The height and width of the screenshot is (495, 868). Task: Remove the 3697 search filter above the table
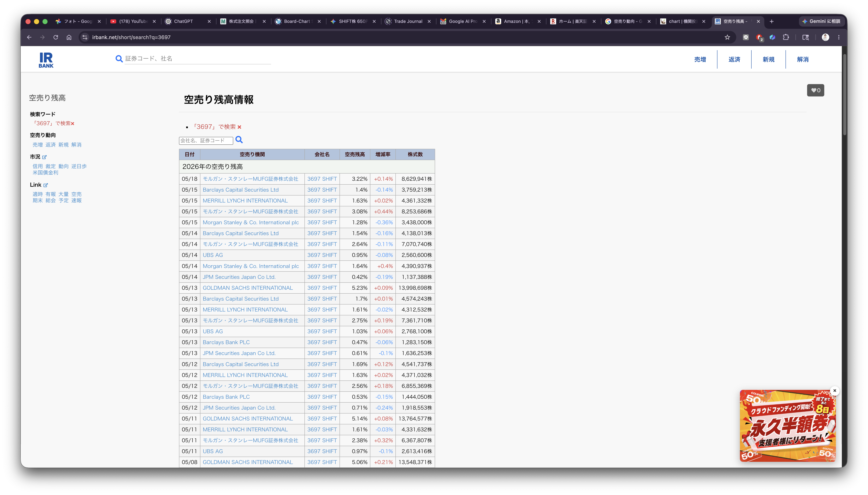[240, 127]
